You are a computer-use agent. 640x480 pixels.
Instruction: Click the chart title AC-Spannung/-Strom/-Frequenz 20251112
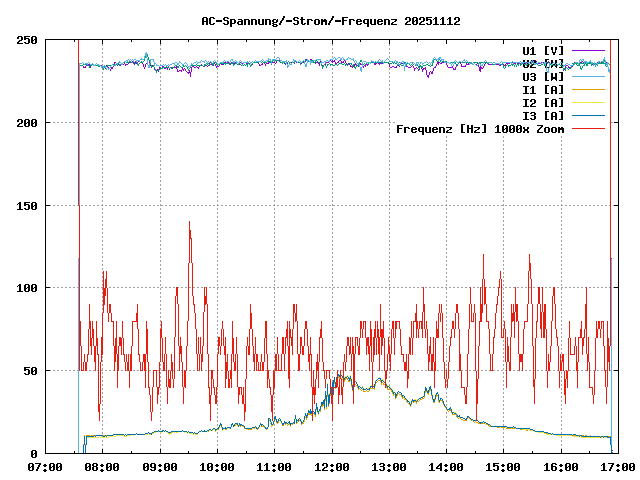tap(319, 20)
